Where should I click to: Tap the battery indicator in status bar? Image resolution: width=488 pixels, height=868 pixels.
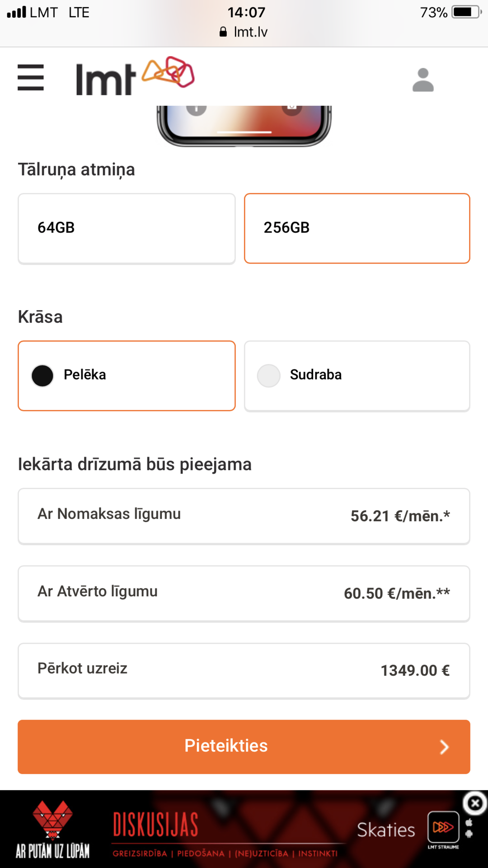467,12
